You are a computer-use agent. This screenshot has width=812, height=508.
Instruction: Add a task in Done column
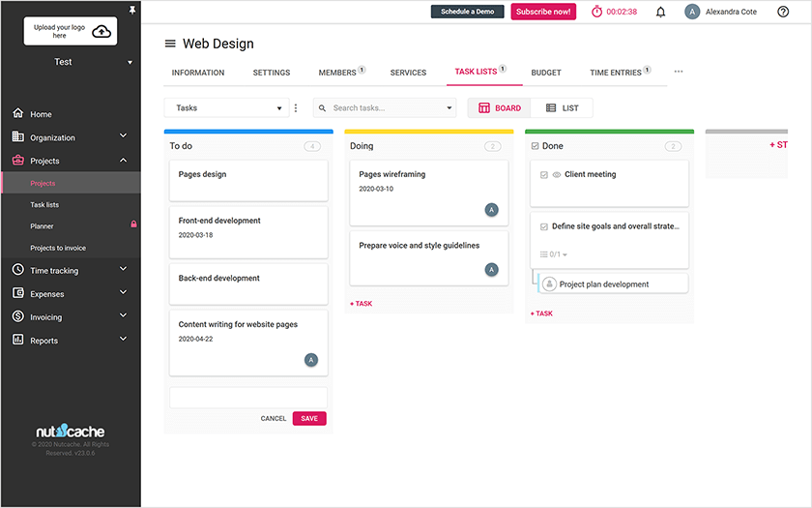[541, 314]
